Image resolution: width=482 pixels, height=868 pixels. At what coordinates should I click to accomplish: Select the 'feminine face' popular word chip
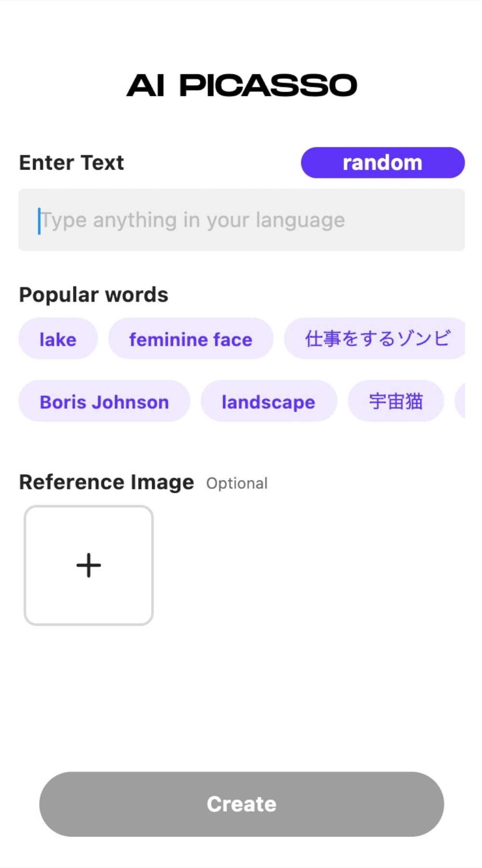191,339
